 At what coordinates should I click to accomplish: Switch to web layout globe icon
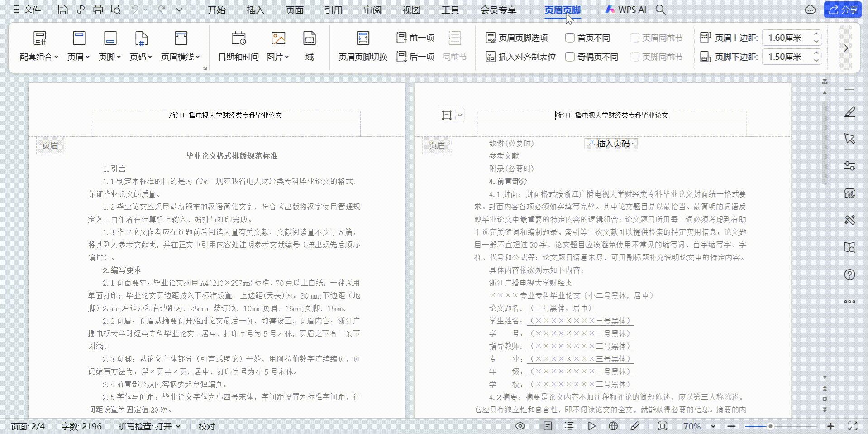[x=613, y=426]
